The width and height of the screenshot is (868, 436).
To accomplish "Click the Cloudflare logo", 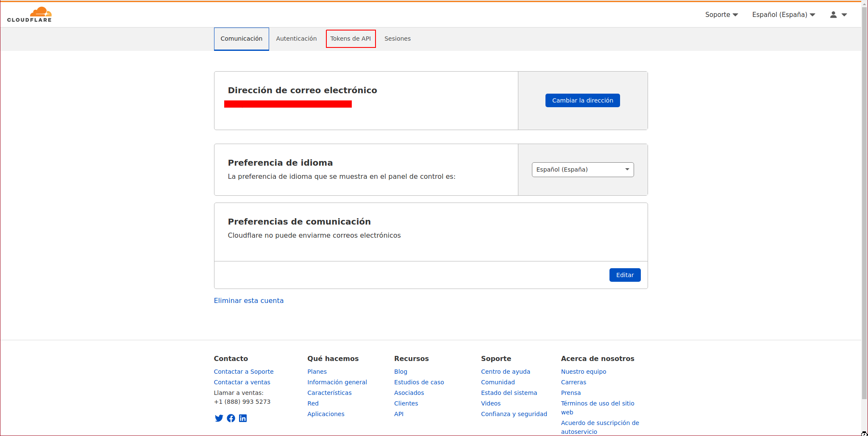I will 29,14.
